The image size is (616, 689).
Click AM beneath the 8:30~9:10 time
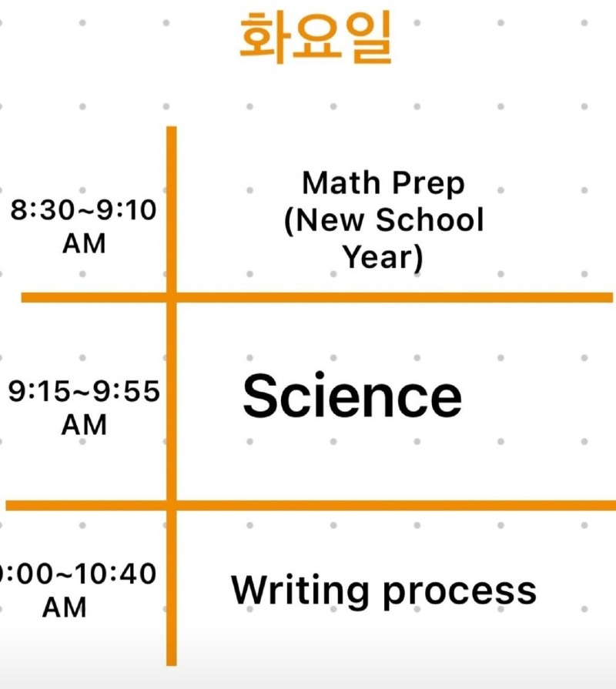click(x=84, y=243)
